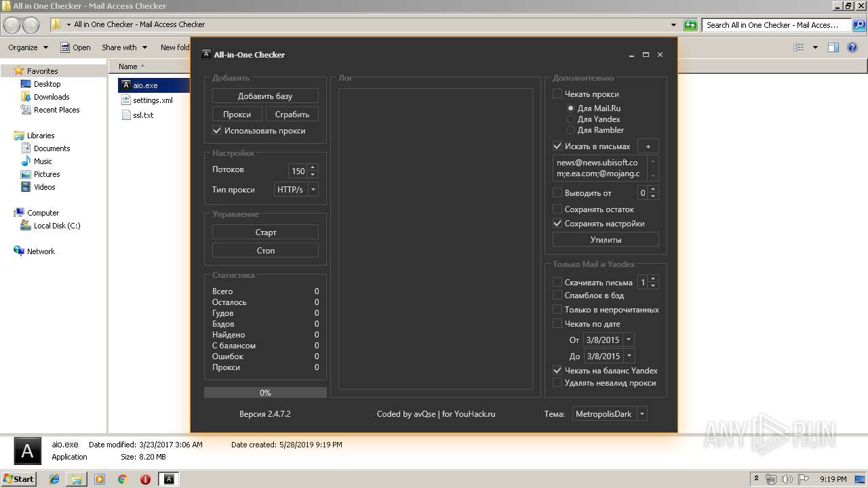Expand the address bar history dropdown
This screenshot has height=488, width=868.
[673, 25]
